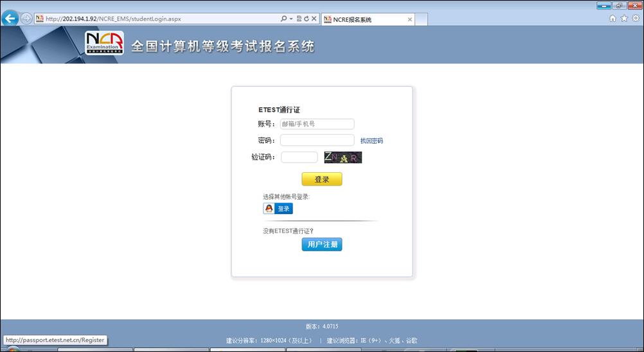Open the address bar dropdown arrow
The height and width of the screenshot is (352, 644).
(x=291, y=19)
